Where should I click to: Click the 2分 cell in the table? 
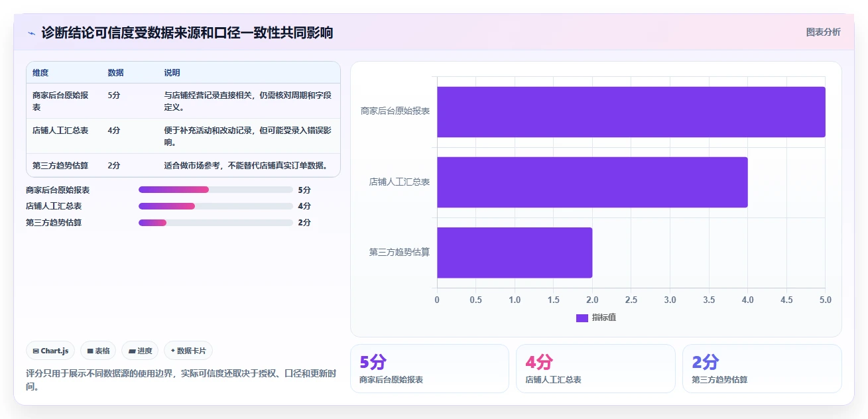114,166
